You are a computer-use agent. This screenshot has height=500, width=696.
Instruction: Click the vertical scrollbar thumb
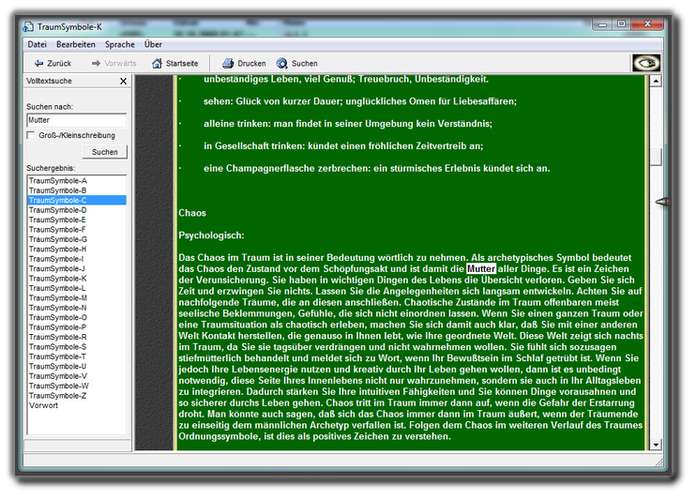[656, 157]
